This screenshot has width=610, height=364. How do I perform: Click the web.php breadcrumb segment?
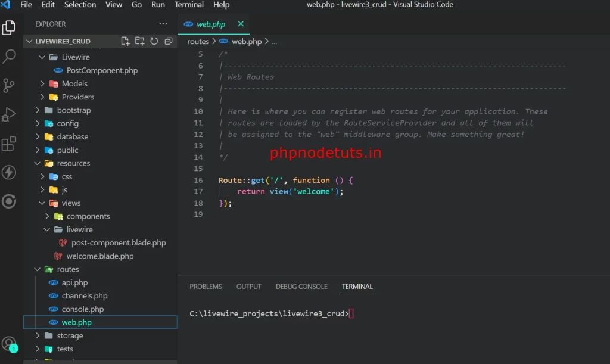tap(247, 42)
